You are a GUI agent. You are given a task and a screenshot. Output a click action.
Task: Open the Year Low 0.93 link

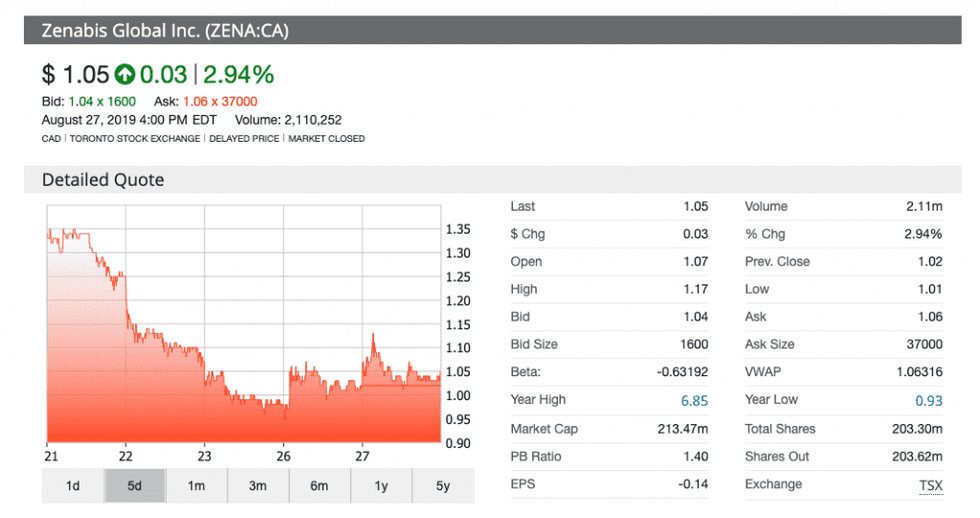point(929,400)
